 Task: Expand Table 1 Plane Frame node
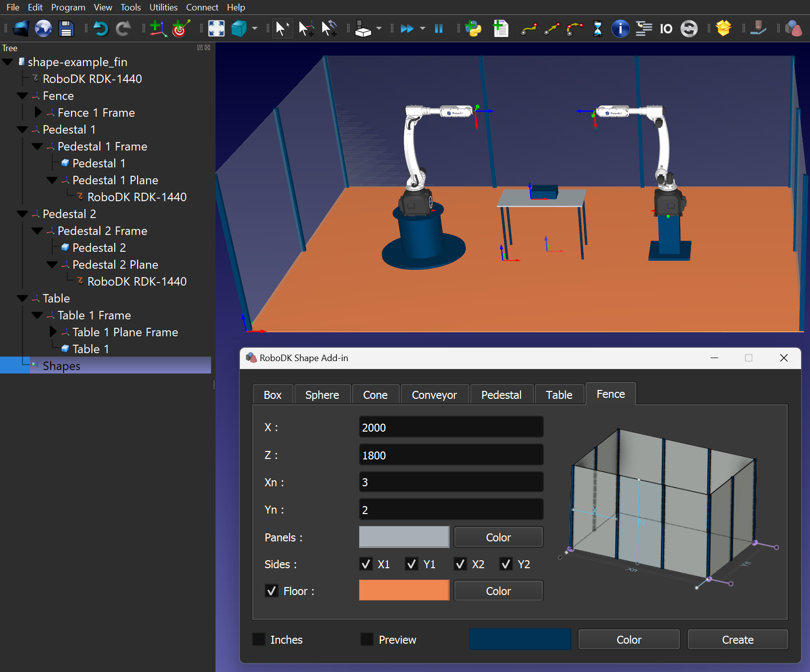[53, 332]
